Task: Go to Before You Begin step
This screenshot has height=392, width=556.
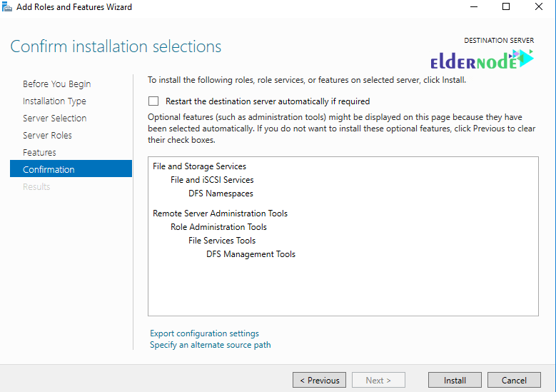Action: click(56, 84)
